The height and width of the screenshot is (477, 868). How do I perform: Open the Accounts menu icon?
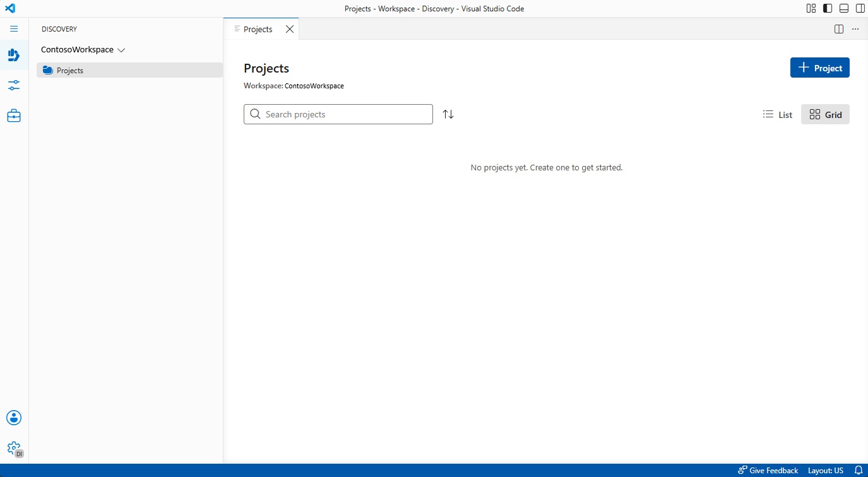pos(14,418)
